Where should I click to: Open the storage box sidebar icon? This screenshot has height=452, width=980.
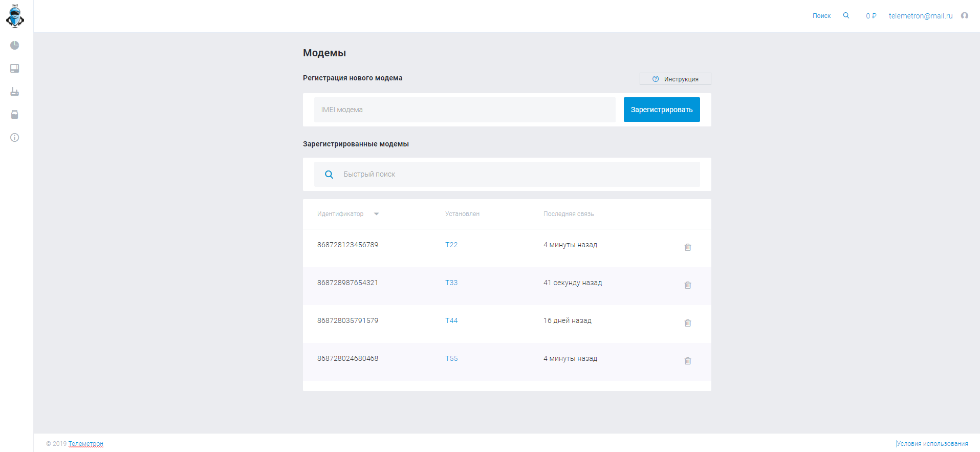(x=15, y=115)
